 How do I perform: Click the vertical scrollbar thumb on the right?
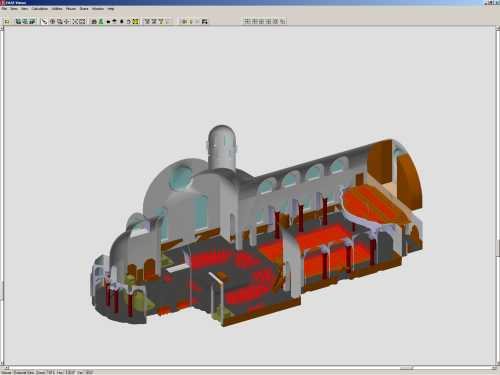[x=498, y=249]
